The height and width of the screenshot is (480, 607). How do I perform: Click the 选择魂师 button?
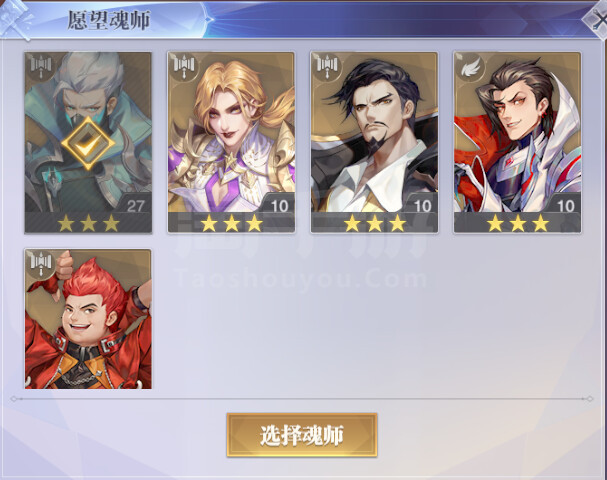(x=302, y=435)
